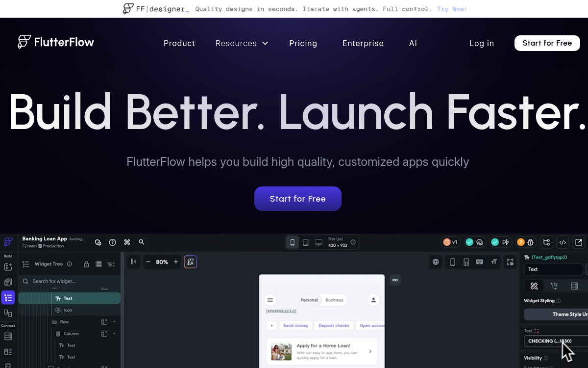Open the canvas settings nodes icon
The height and width of the screenshot is (368, 588).
(x=510, y=262)
